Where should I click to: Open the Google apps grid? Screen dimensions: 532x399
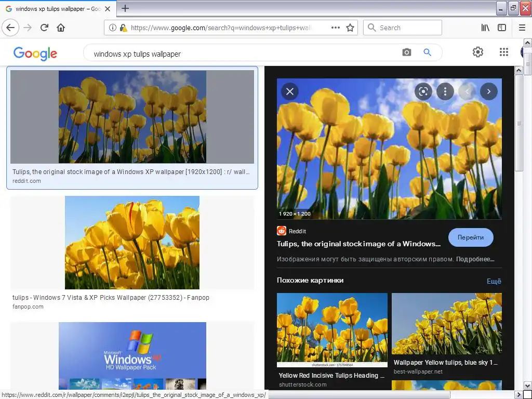click(504, 52)
